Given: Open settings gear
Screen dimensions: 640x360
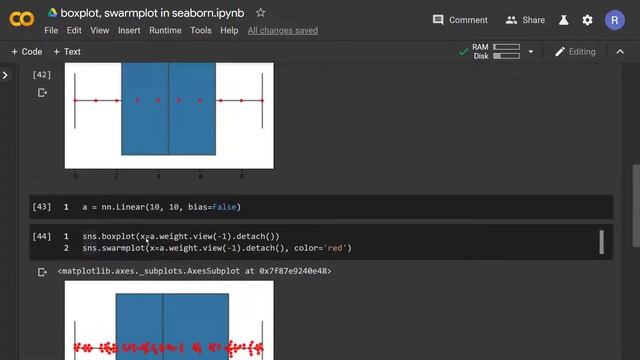Looking at the screenshot, I should [587, 20].
